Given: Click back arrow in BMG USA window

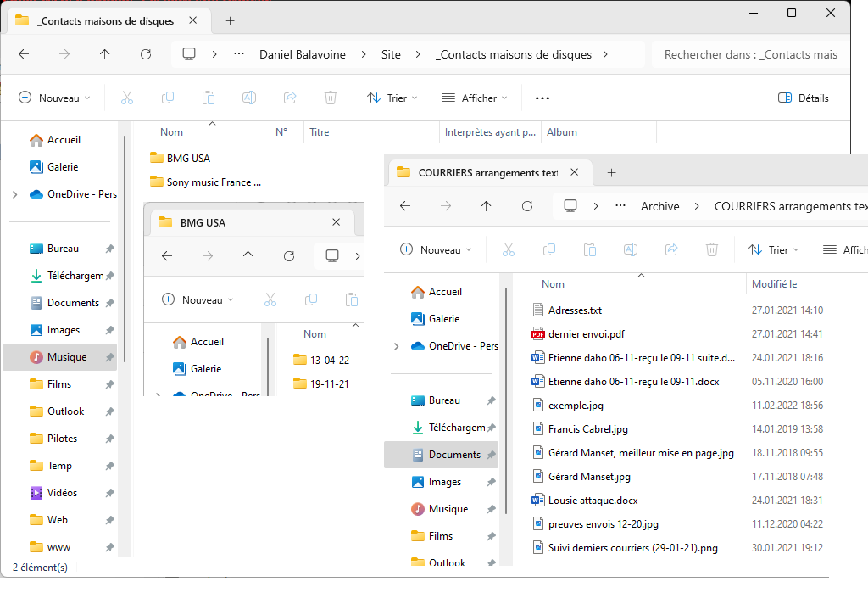Looking at the screenshot, I should click(167, 256).
